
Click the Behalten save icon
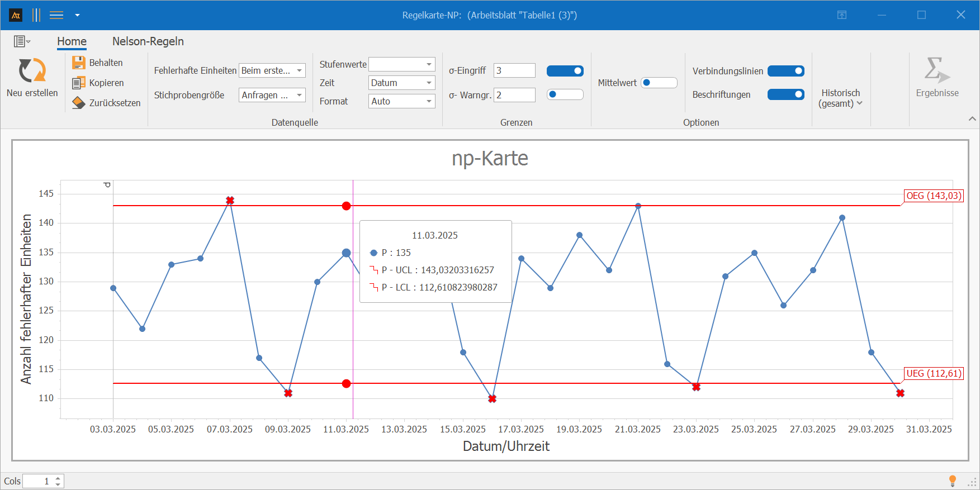coord(79,63)
